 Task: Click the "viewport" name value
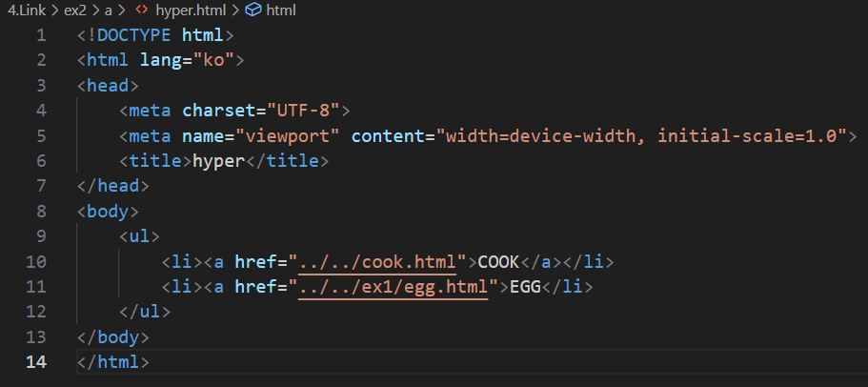point(288,135)
